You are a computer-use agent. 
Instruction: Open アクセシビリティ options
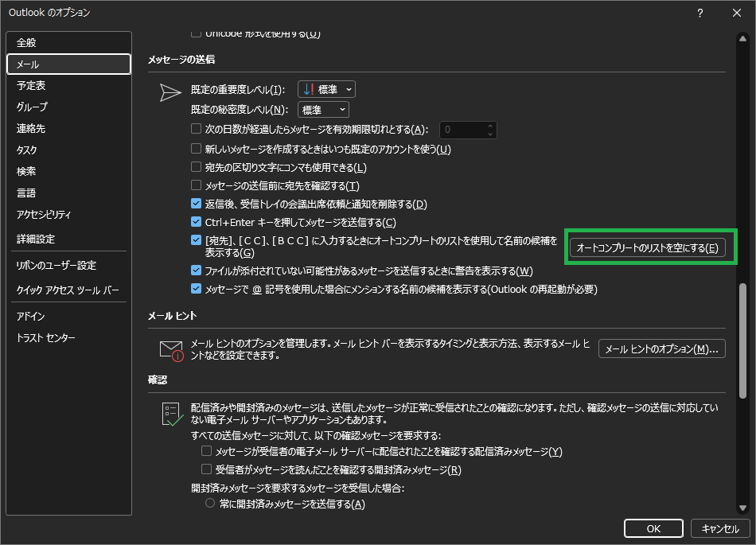coord(69,215)
